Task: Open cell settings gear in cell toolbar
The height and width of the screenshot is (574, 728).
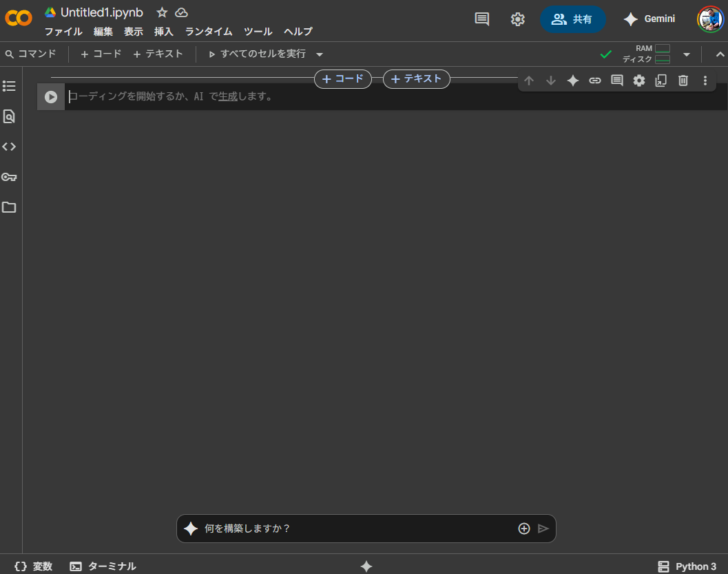Action: tap(639, 81)
